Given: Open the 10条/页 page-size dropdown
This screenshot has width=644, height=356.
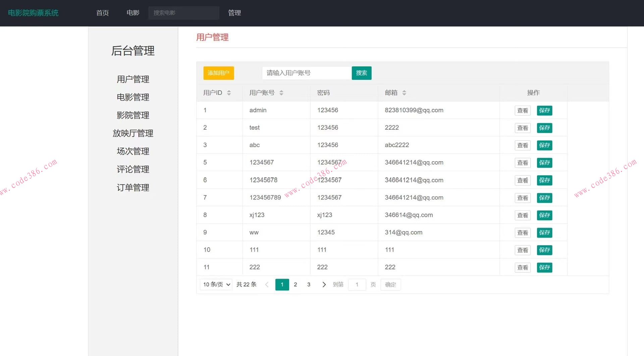Looking at the screenshot, I should pyautogui.click(x=216, y=284).
